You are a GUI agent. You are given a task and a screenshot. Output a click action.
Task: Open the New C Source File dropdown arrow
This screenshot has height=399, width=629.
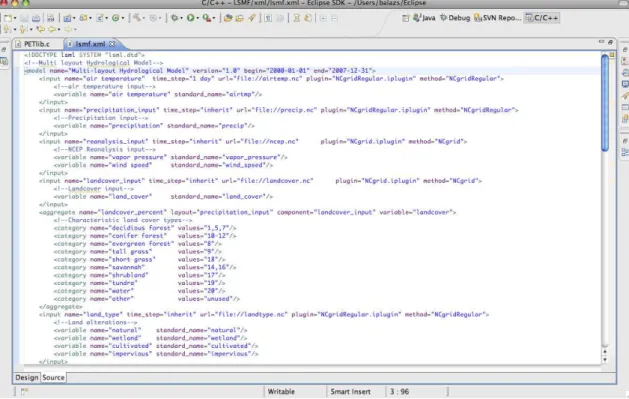pos(107,18)
